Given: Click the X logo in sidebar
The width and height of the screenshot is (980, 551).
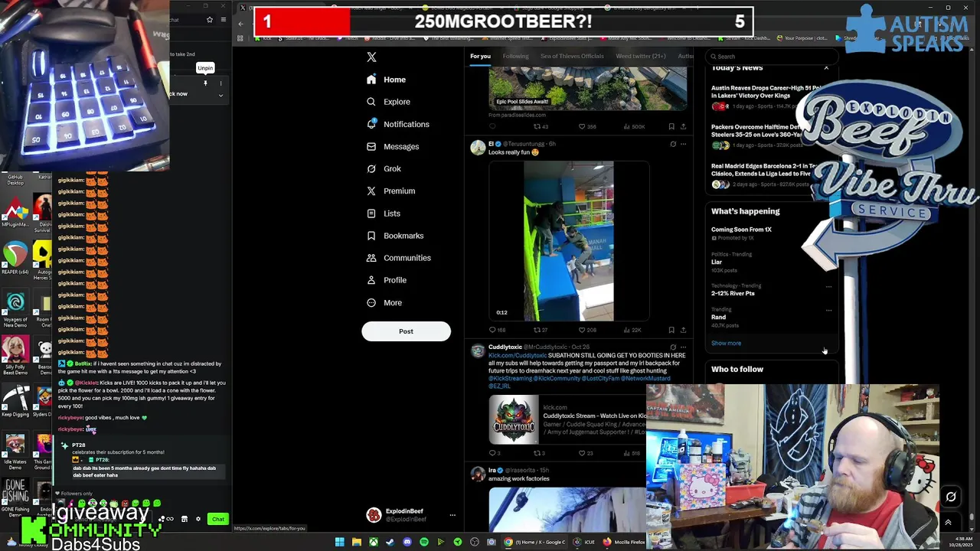Looking at the screenshot, I should pyautogui.click(x=371, y=57).
